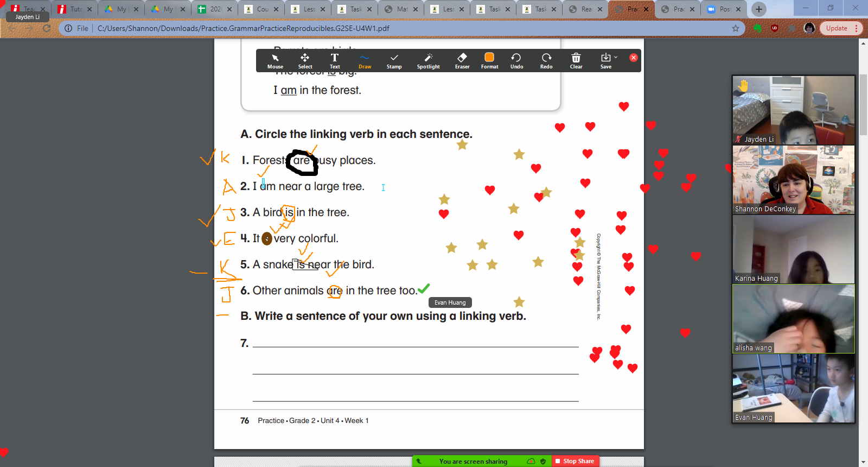This screenshot has height=467, width=868.
Task: Stop the screen share
Action: tap(576, 461)
